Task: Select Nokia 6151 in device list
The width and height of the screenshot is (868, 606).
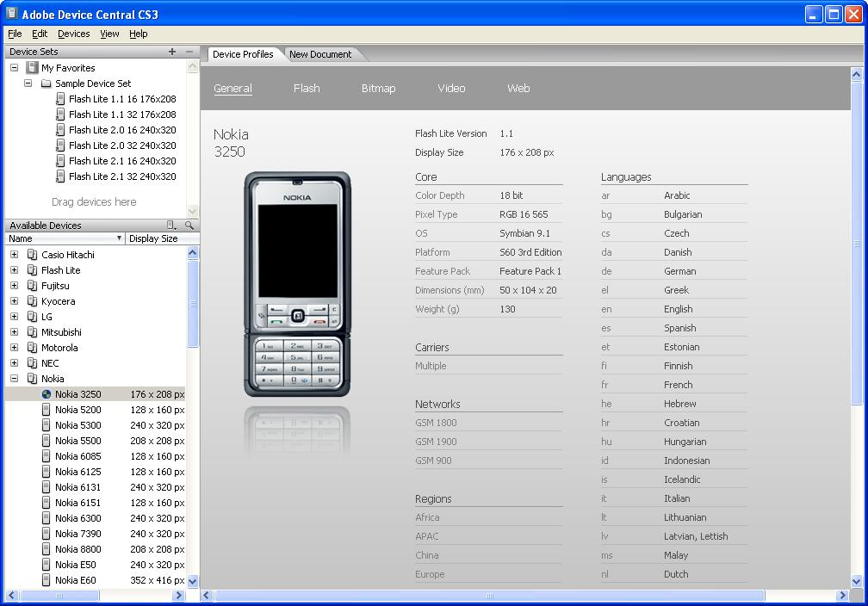Action: [95, 503]
